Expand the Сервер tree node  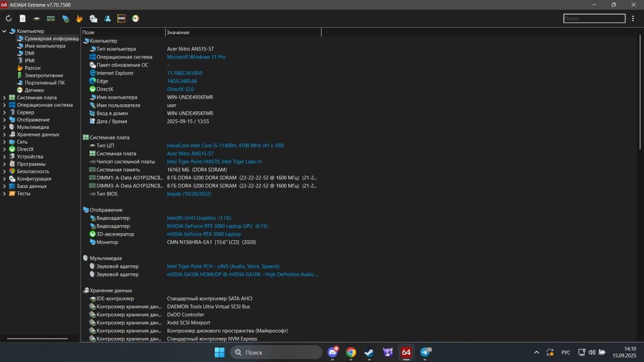point(5,112)
